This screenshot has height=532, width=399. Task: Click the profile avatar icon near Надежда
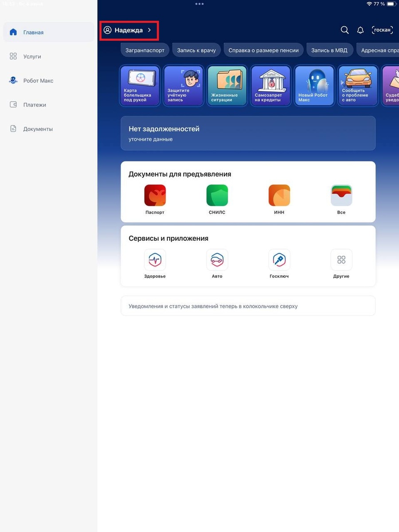coord(107,30)
